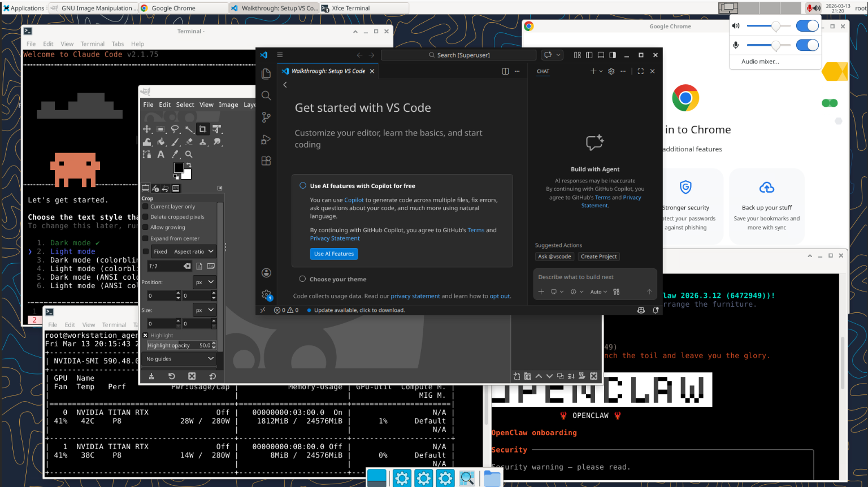Select the Move tool in GIMP's toolbox
Image resolution: width=868 pixels, height=487 pixels.
[147, 129]
